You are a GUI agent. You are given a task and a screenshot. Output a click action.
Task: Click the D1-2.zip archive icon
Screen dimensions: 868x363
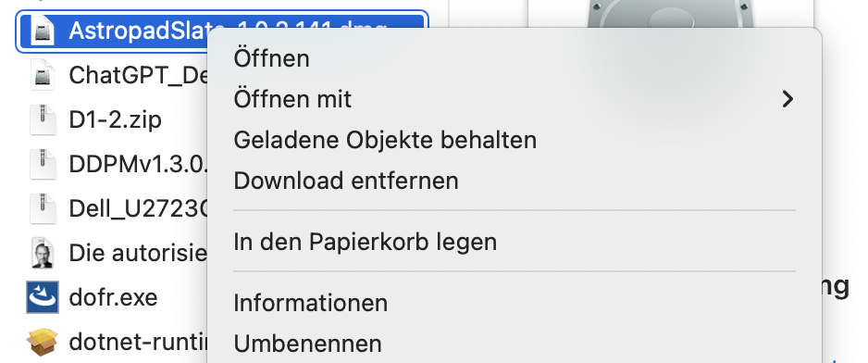(43, 119)
